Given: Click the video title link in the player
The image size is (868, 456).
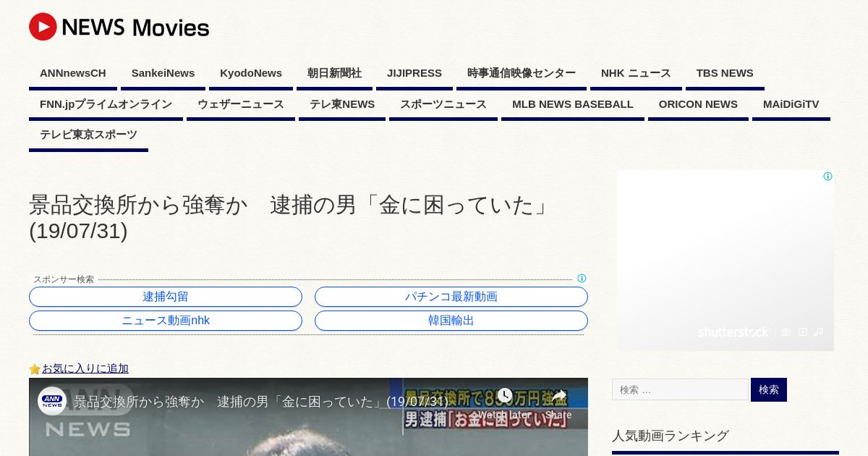Looking at the screenshot, I should pyautogui.click(x=261, y=401).
